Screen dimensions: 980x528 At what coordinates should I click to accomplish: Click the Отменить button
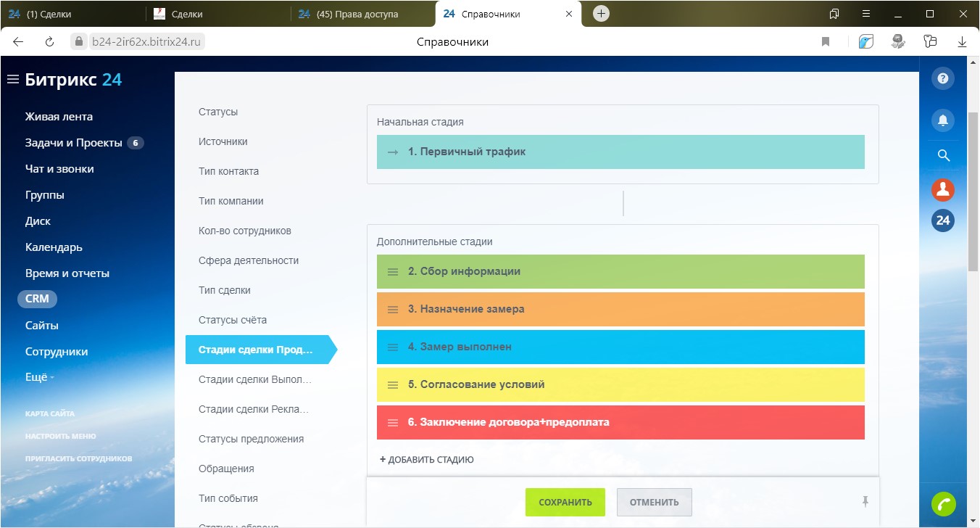(655, 502)
